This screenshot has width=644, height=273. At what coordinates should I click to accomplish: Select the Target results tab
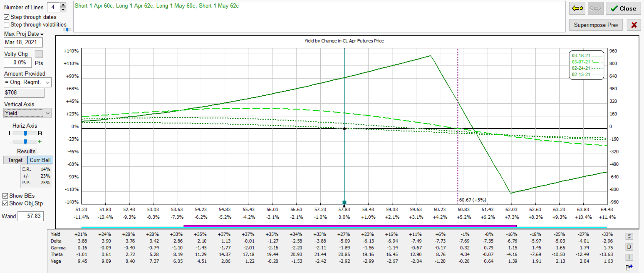tap(15, 160)
